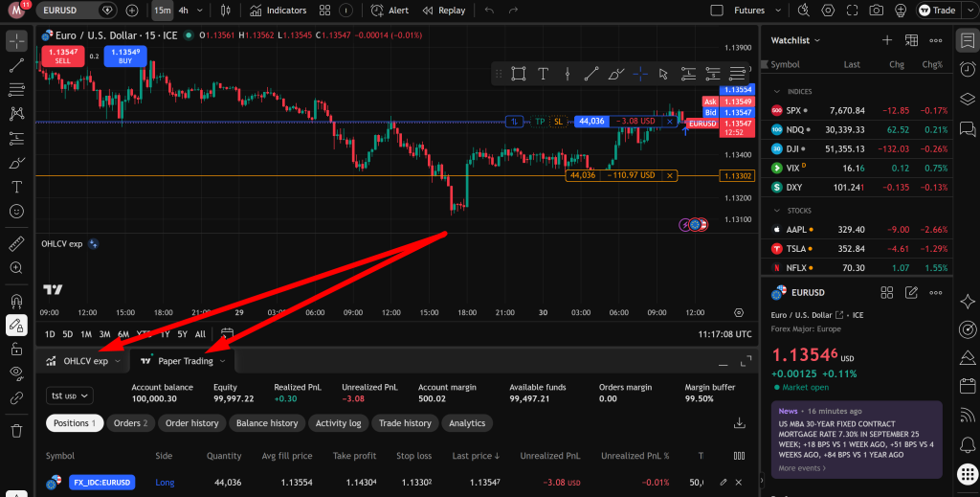
Task: Switch to the Orders tab
Action: [130, 423]
